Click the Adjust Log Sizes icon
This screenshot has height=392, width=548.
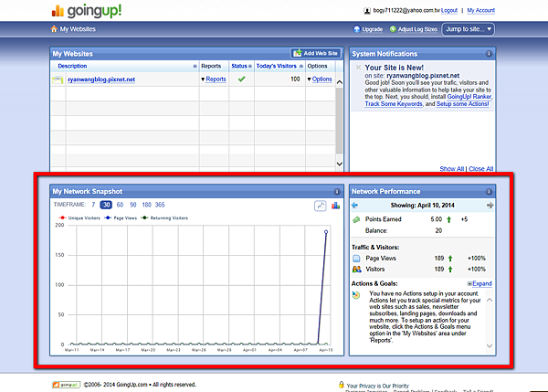(393, 29)
